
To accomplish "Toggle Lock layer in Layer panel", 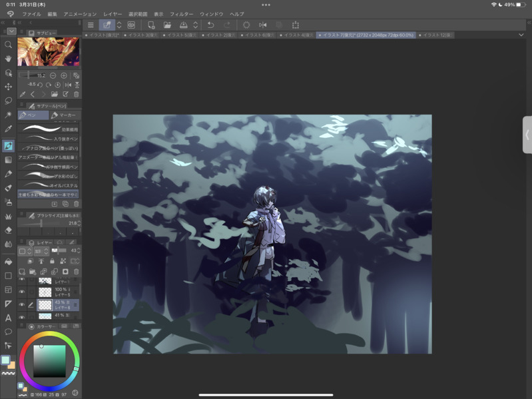I will pos(52,261).
